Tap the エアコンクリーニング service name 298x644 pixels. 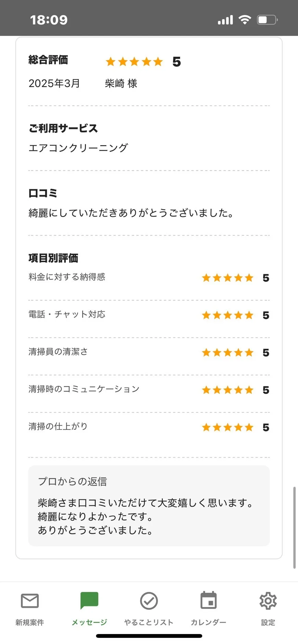coord(78,148)
